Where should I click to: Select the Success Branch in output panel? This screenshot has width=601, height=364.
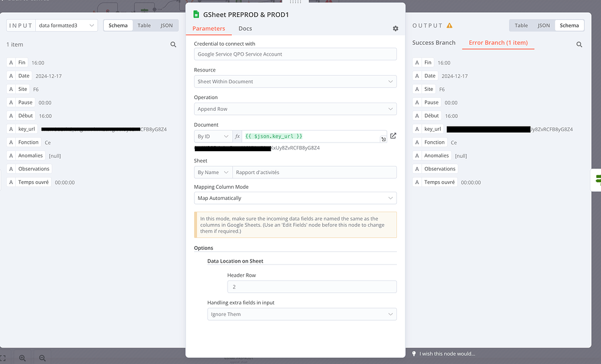point(435,42)
